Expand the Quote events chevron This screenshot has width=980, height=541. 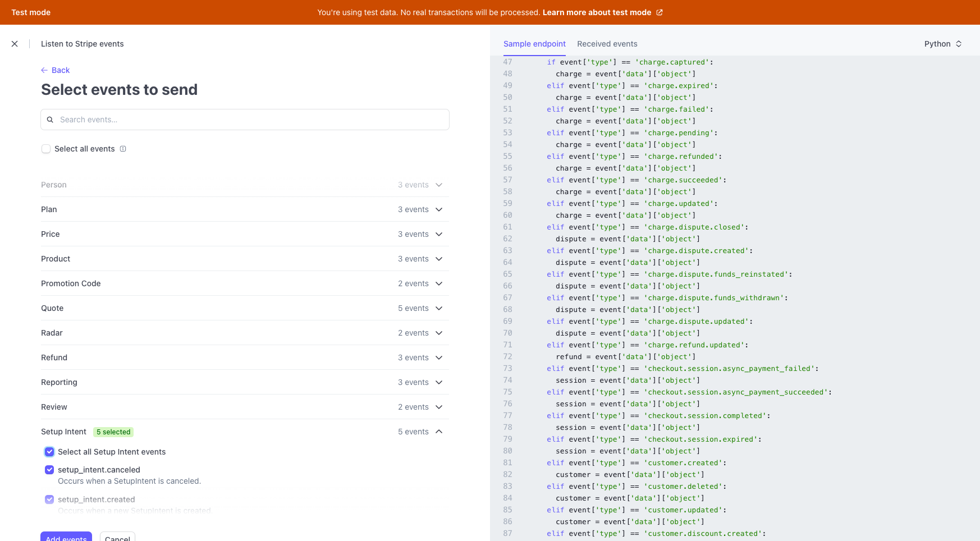click(439, 308)
